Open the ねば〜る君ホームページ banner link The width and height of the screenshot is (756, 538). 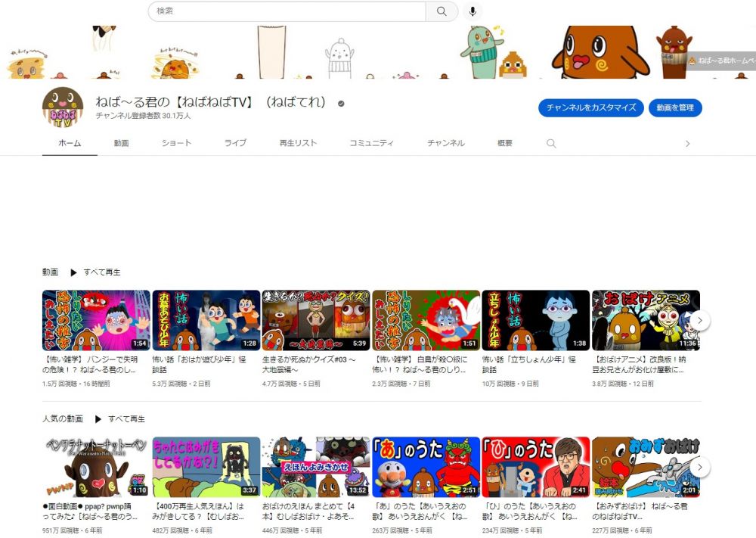[721, 61]
